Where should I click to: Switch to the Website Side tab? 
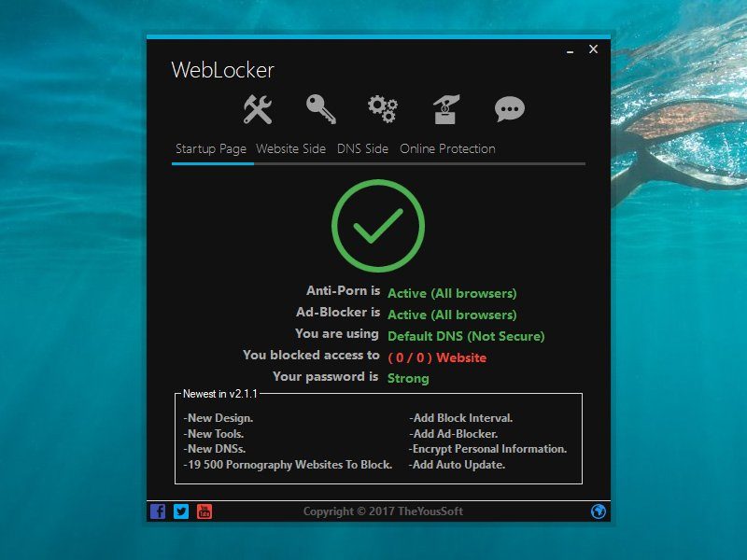[x=291, y=149]
